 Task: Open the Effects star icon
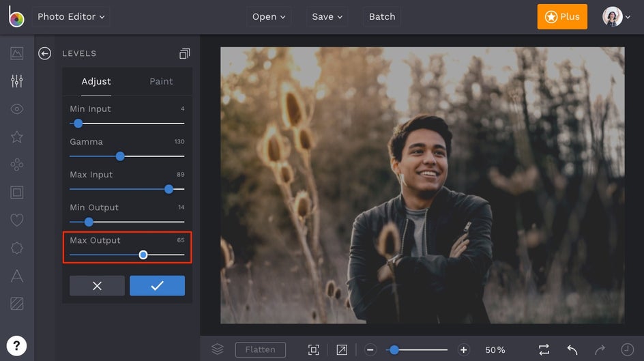tap(17, 137)
